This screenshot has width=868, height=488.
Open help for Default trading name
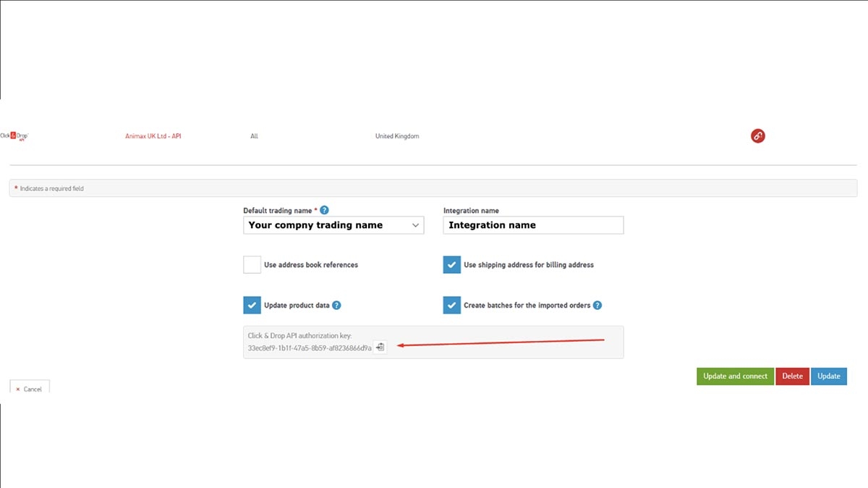point(324,210)
